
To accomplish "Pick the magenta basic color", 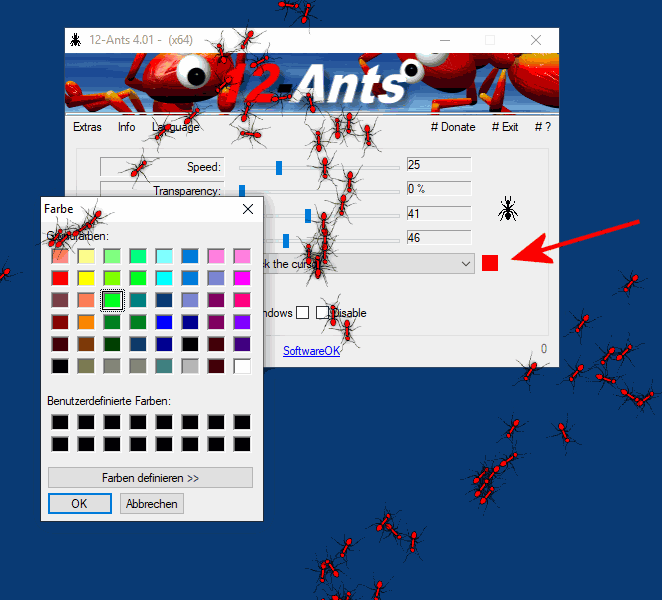I will pyautogui.click(x=242, y=278).
